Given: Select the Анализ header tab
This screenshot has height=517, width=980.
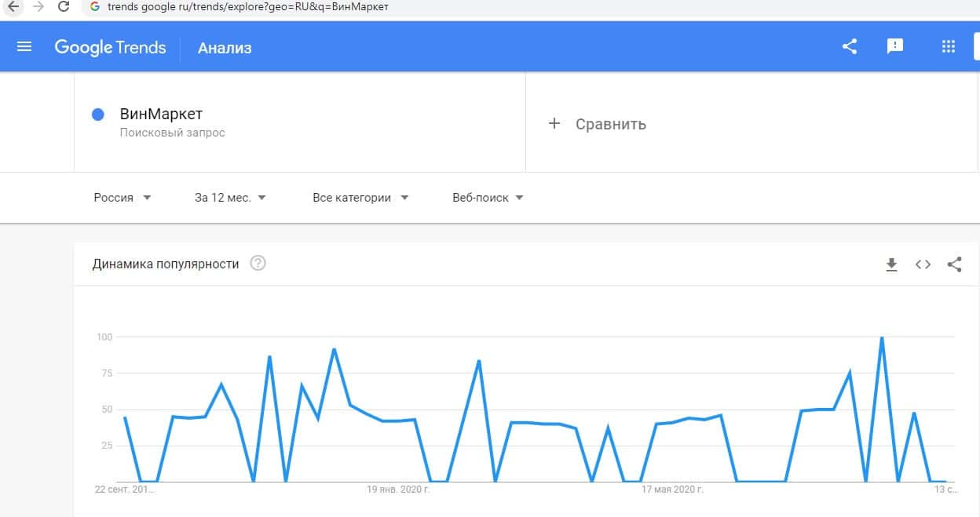Looking at the screenshot, I should pyautogui.click(x=225, y=48).
